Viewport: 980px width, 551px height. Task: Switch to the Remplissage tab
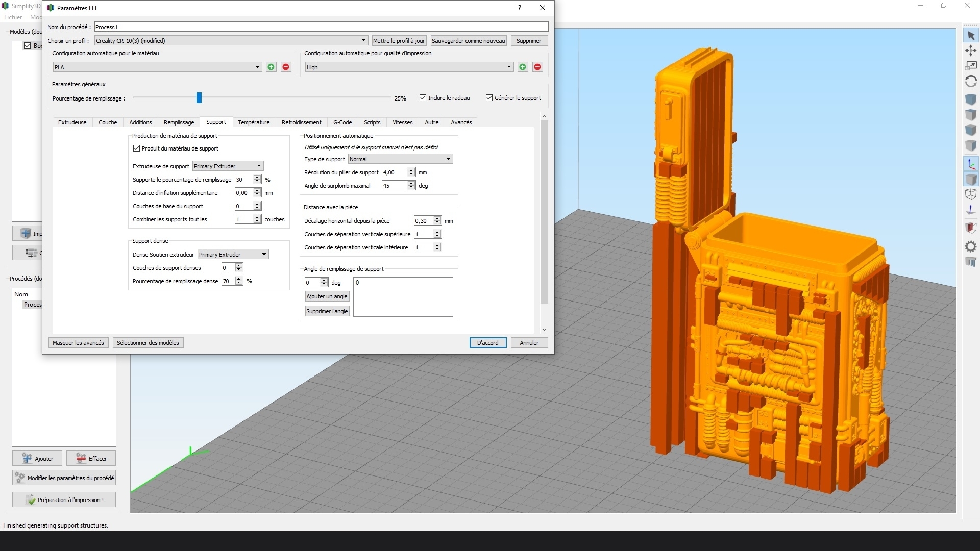click(179, 122)
